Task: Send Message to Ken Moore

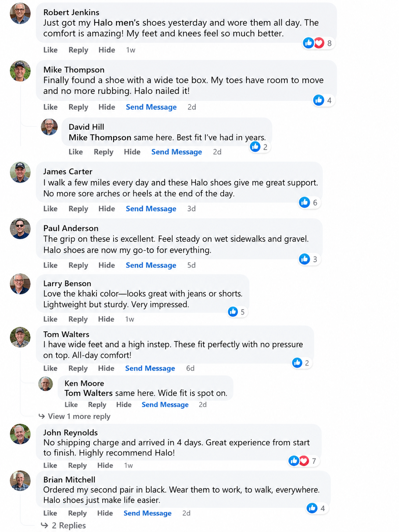Action: tap(165, 405)
